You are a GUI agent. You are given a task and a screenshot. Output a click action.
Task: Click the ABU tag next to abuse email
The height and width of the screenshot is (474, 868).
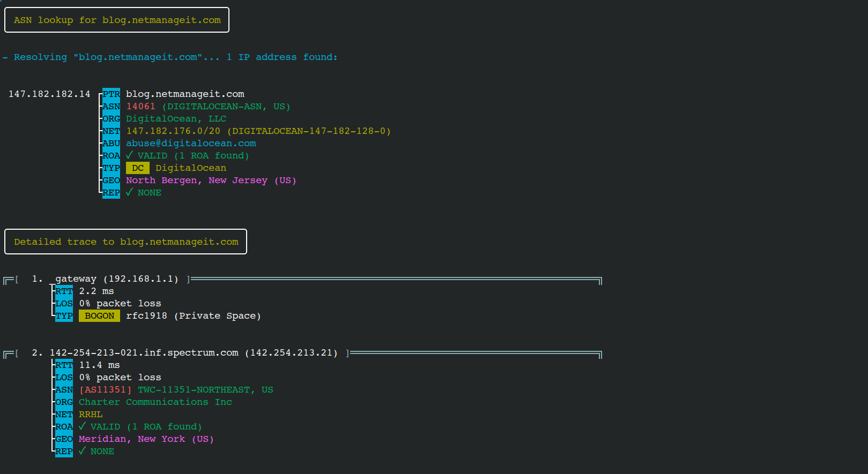click(x=111, y=144)
